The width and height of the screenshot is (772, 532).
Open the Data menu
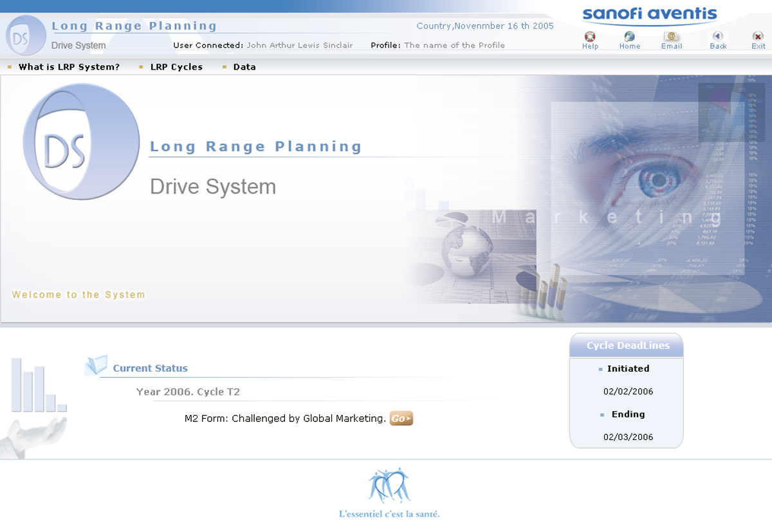[x=244, y=67]
